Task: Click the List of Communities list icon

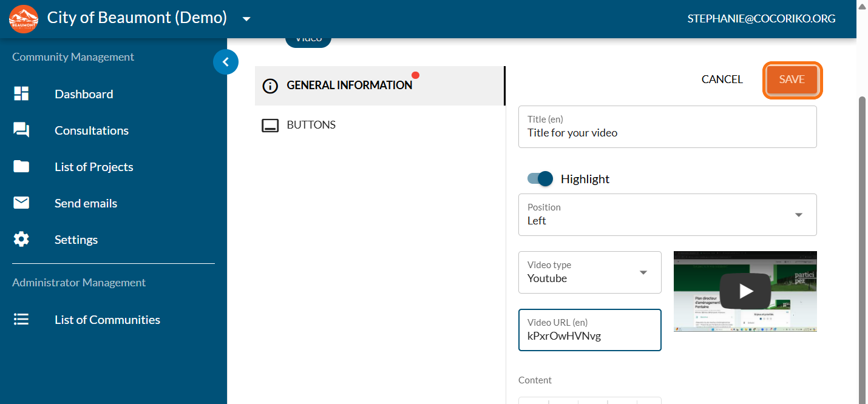Action: click(21, 320)
